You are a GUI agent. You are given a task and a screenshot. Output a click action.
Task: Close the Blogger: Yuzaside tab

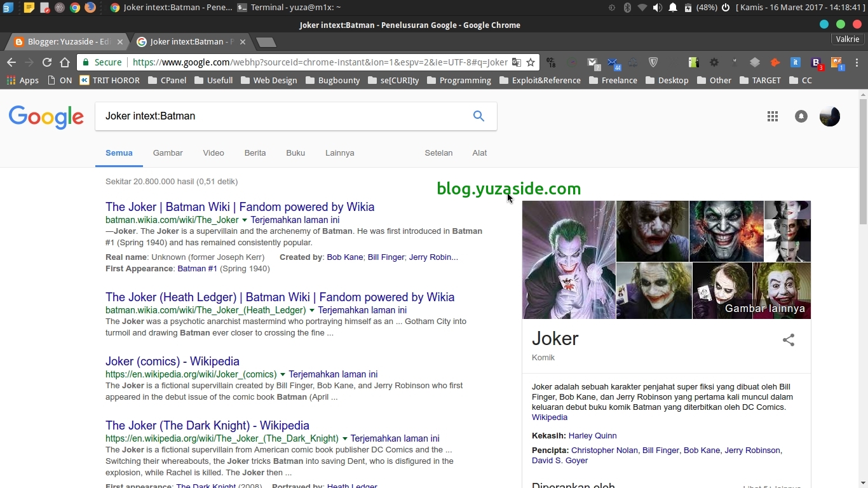[x=120, y=42]
